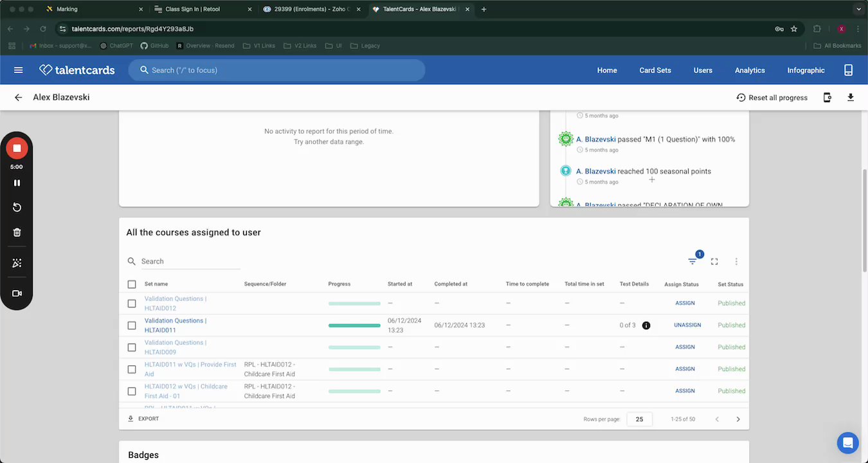Open the table's three-dot options menu
Screen dimensions: 868x463
pos(736,262)
